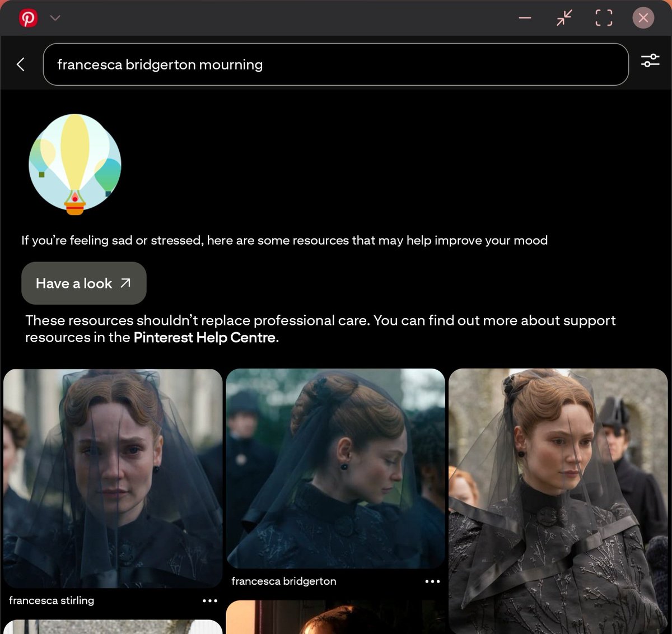Click the sad or stressed resources message
672x634 pixels.
(284, 240)
